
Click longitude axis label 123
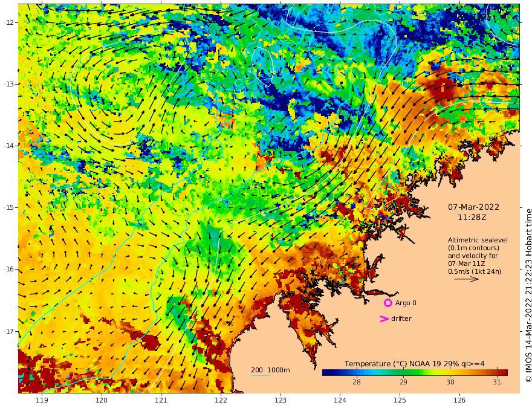click(x=281, y=401)
